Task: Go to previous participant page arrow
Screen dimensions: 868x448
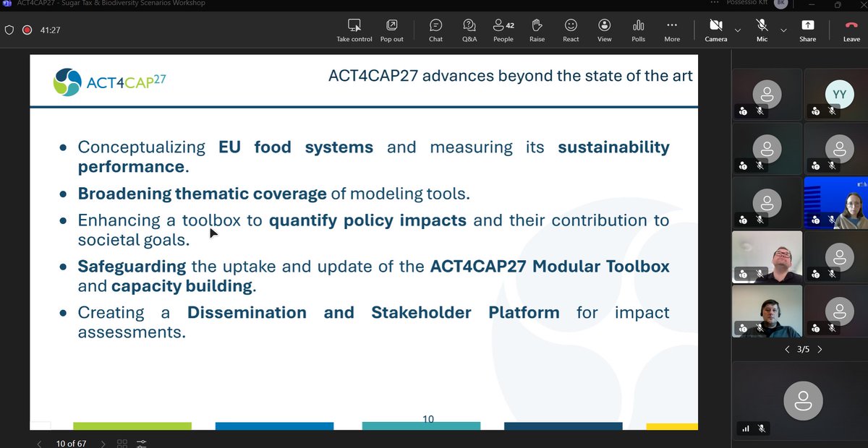Action: [x=788, y=349]
